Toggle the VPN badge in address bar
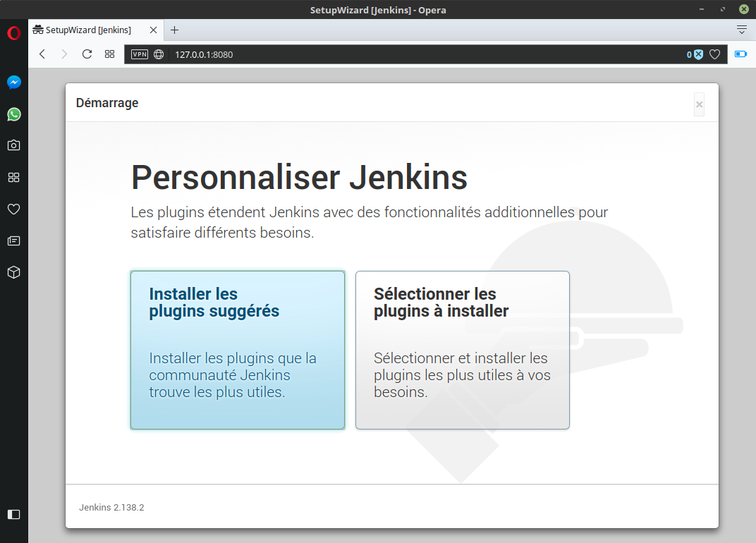Image resolution: width=756 pixels, height=543 pixels. tap(140, 54)
